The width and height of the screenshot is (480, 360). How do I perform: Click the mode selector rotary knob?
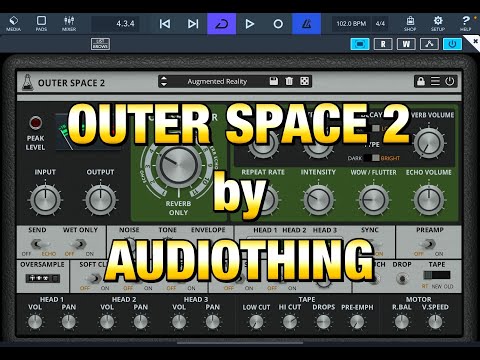[x=178, y=165]
